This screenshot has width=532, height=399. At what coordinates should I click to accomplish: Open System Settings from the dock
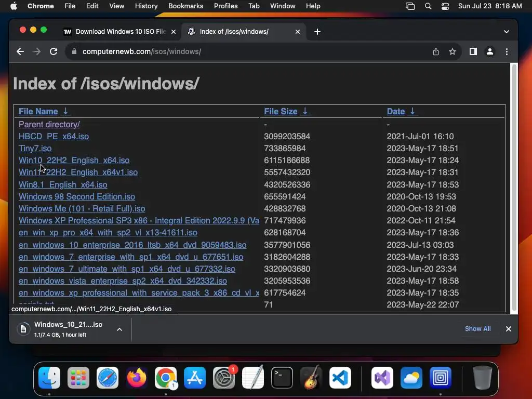point(224,378)
